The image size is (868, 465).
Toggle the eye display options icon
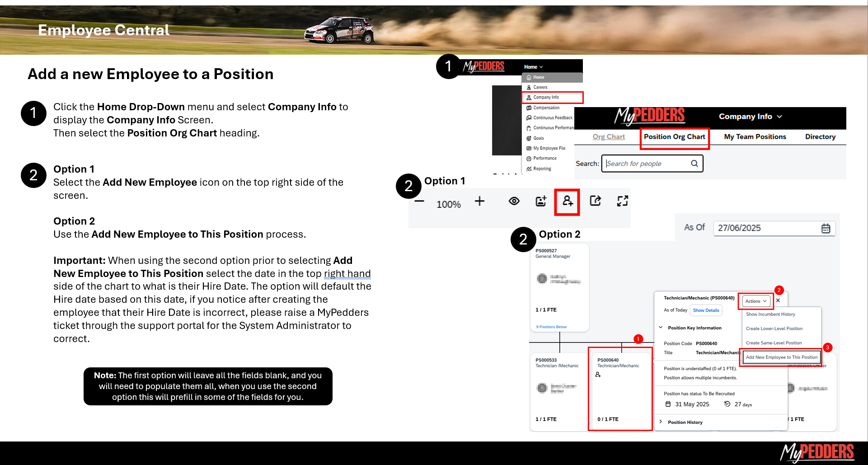pyautogui.click(x=514, y=201)
